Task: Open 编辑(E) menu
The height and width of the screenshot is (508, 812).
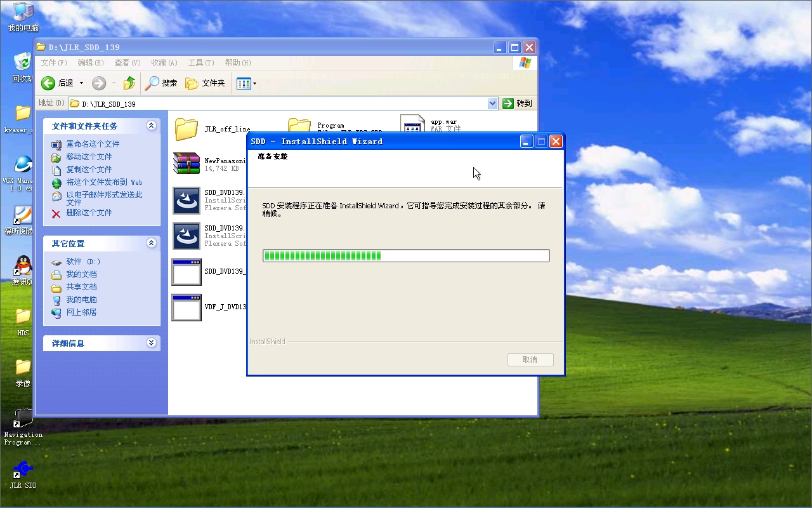Action: tap(91, 63)
